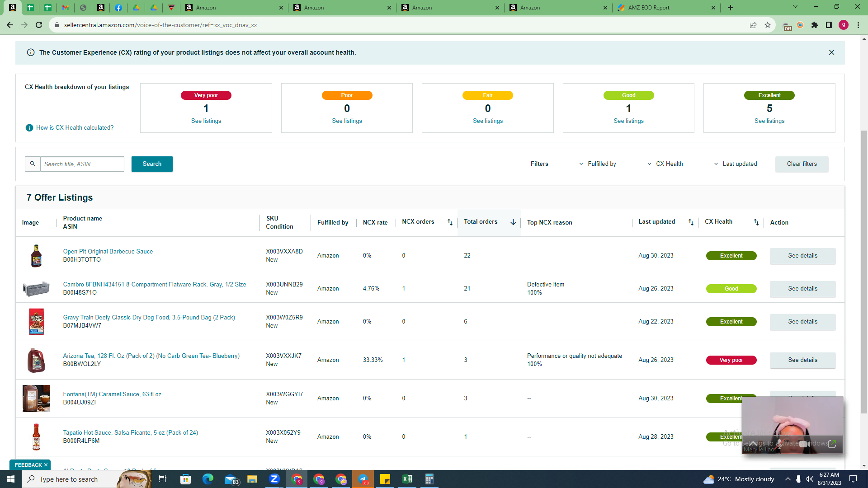The height and width of the screenshot is (488, 868).
Task: Open the Extensions puzzle icon
Action: (x=815, y=25)
